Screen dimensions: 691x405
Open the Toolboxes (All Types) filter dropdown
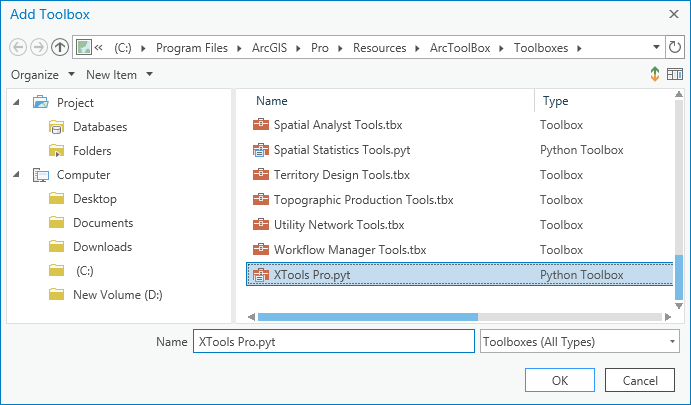pos(580,342)
